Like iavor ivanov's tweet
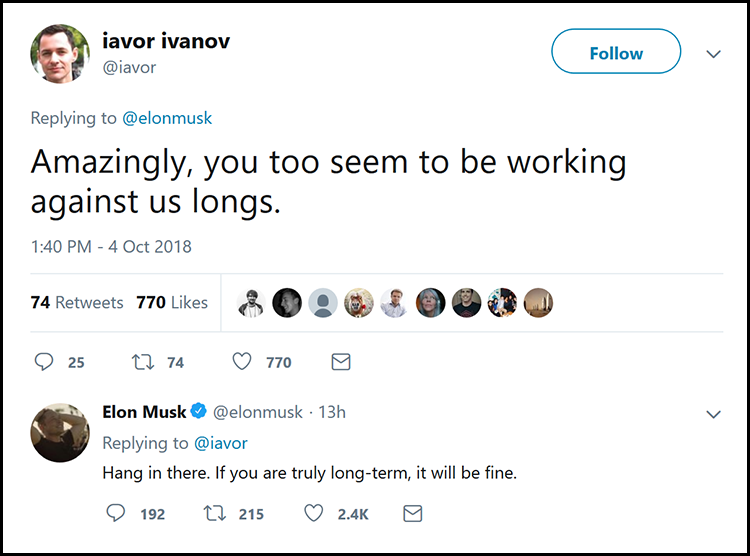Screen dimensions: 750x556 click(x=241, y=362)
